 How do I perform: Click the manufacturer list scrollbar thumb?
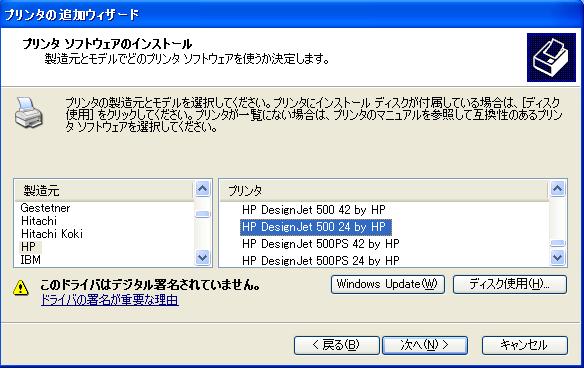pos(202,214)
